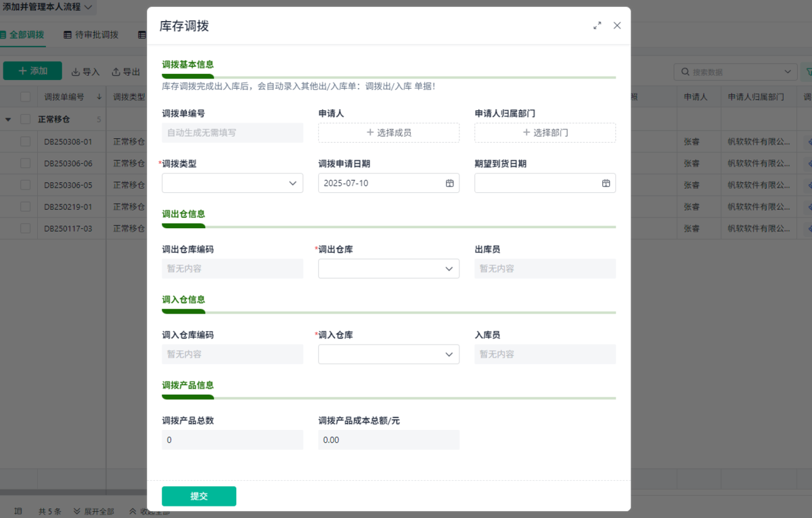Tick the checkbox for DB250308-01

click(x=25, y=142)
